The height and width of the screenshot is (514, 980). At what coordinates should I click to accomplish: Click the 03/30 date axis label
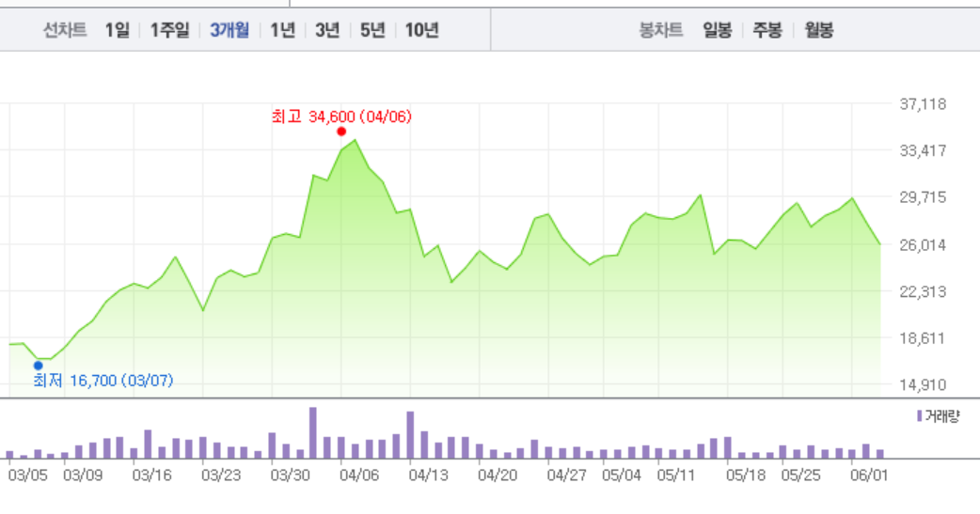pos(290,475)
